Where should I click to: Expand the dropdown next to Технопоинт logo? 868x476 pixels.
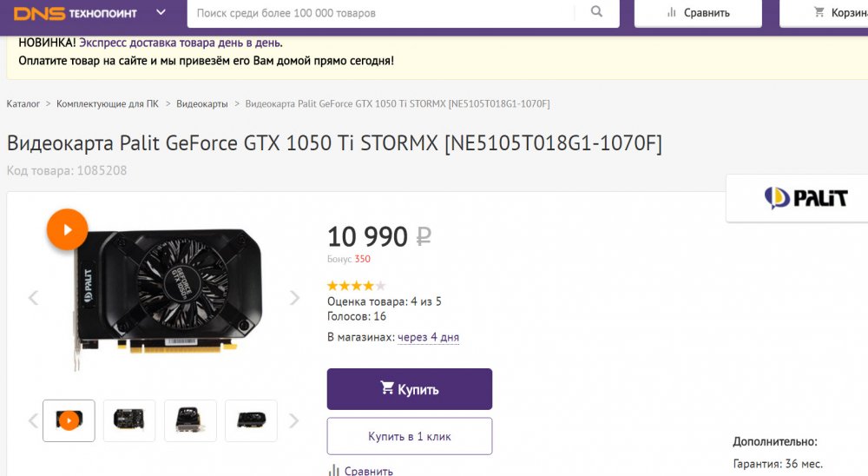click(x=161, y=13)
